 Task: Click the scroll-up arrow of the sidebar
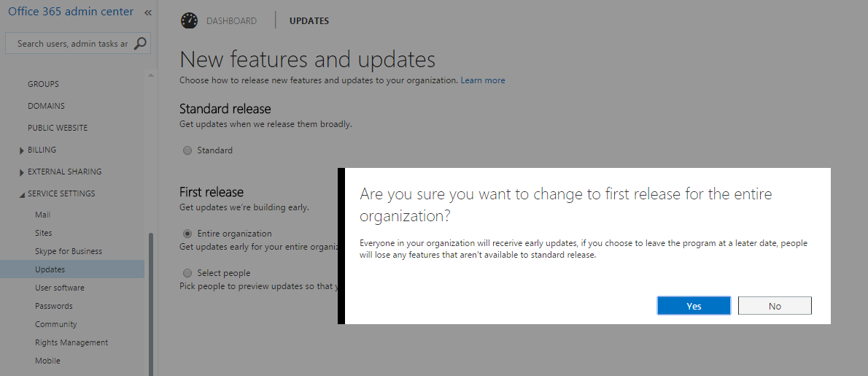pyautogui.click(x=151, y=74)
